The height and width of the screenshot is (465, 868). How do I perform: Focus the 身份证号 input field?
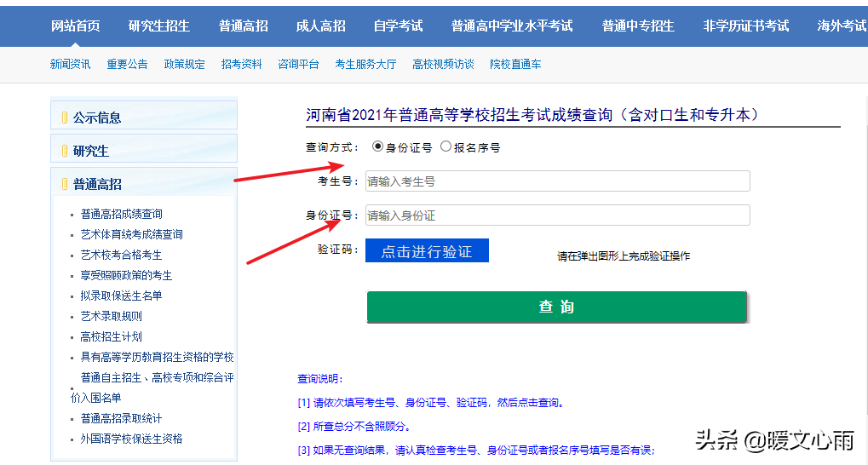coord(557,215)
